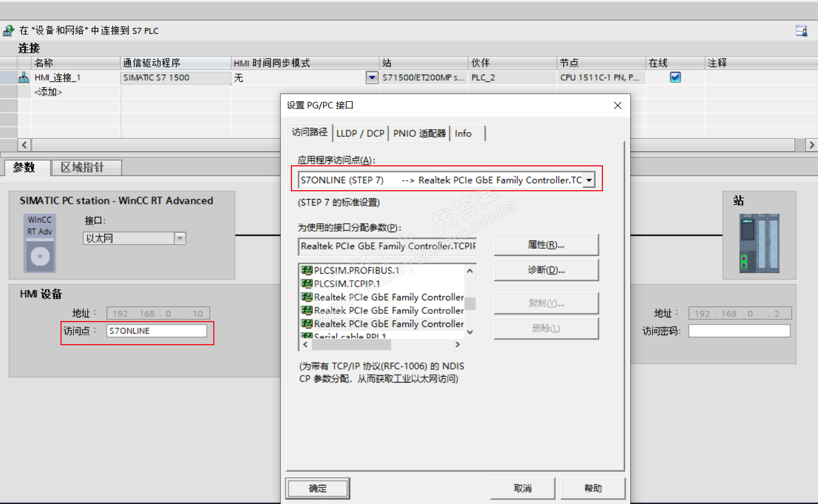This screenshot has height=504, width=818.
Task: Click the CPU 1511C-1 PN node cell
Action: tap(601, 78)
